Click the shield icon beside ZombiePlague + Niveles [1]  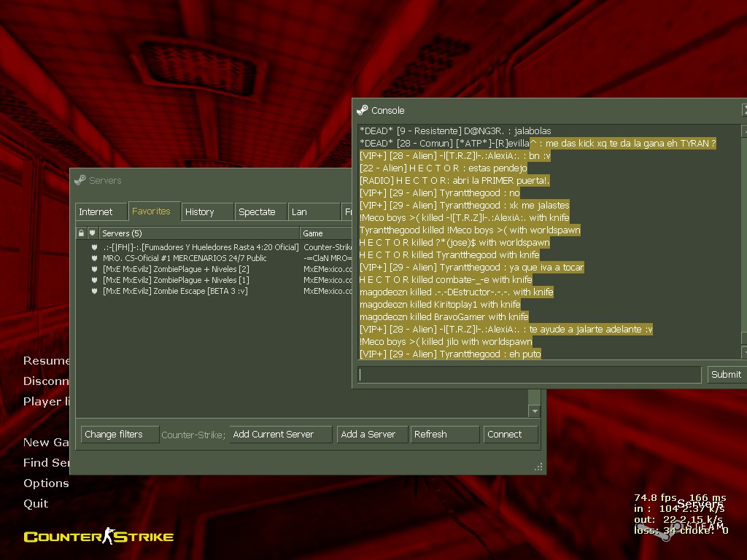coord(94,280)
